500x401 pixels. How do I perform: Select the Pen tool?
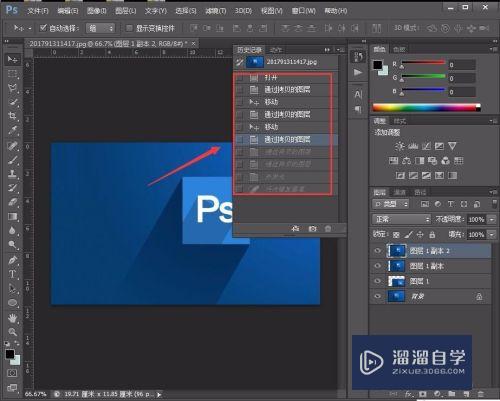[x=12, y=260]
